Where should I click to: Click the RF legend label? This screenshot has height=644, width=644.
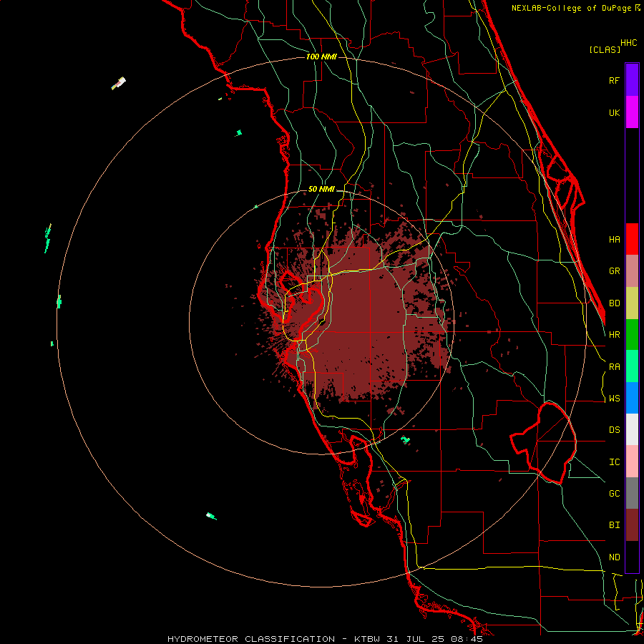coord(615,80)
